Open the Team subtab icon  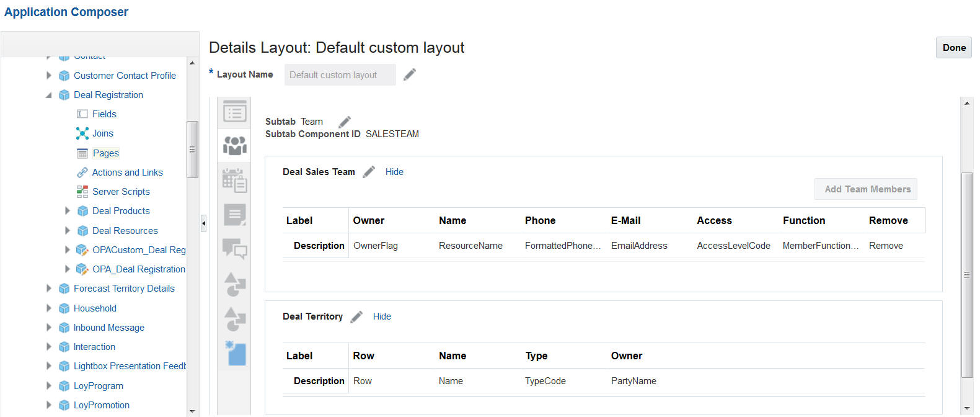click(x=234, y=145)
